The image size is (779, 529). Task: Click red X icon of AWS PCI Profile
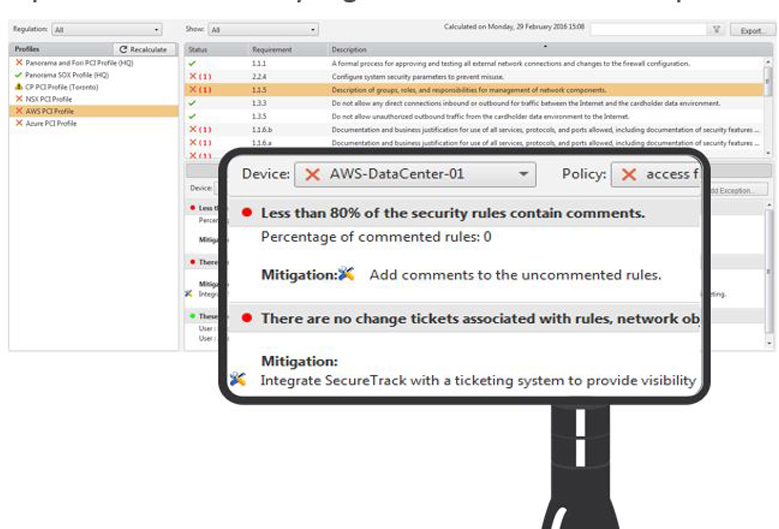pyautogui.click(x=19, y=111)
